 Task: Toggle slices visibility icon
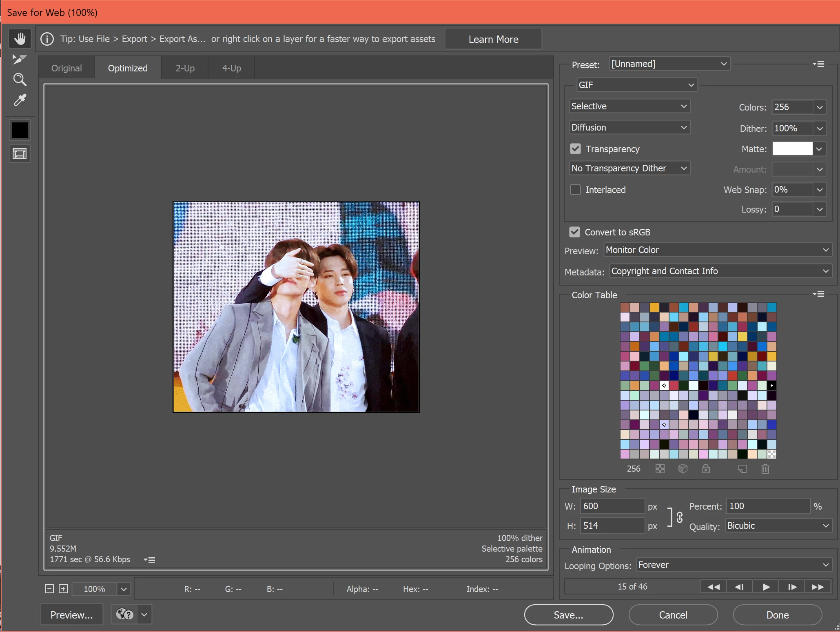click(20, 154)
